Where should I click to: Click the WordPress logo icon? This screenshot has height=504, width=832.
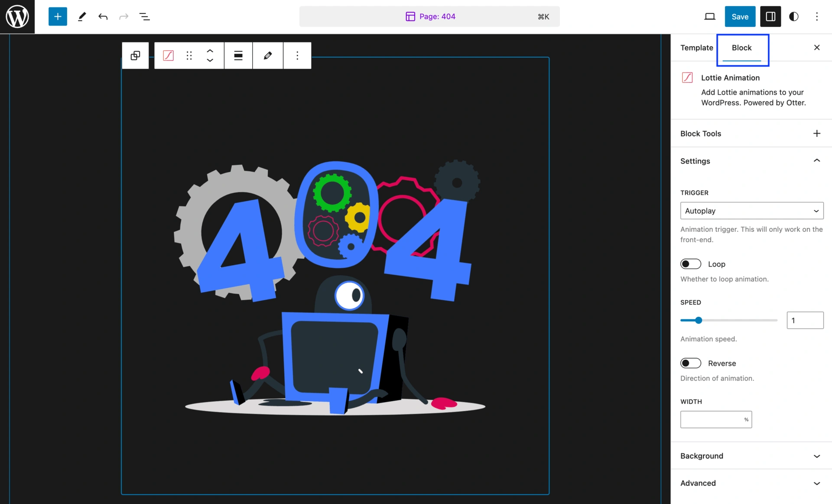pos(17,16)
